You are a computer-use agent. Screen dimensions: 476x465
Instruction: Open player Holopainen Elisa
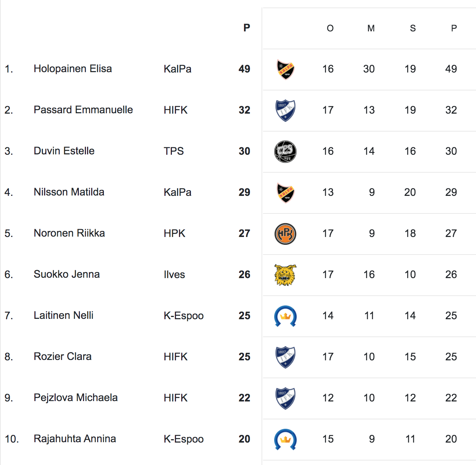pos(73,69)
